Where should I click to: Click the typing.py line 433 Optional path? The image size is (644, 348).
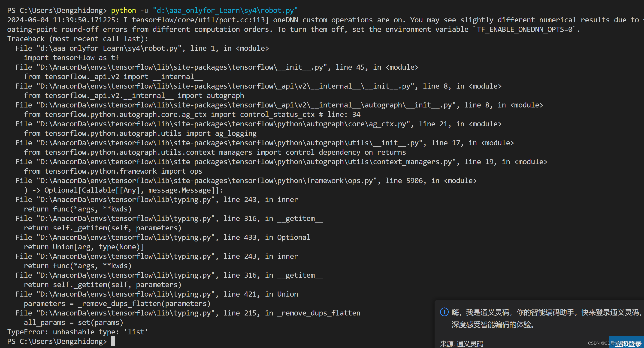click(125, 237)
